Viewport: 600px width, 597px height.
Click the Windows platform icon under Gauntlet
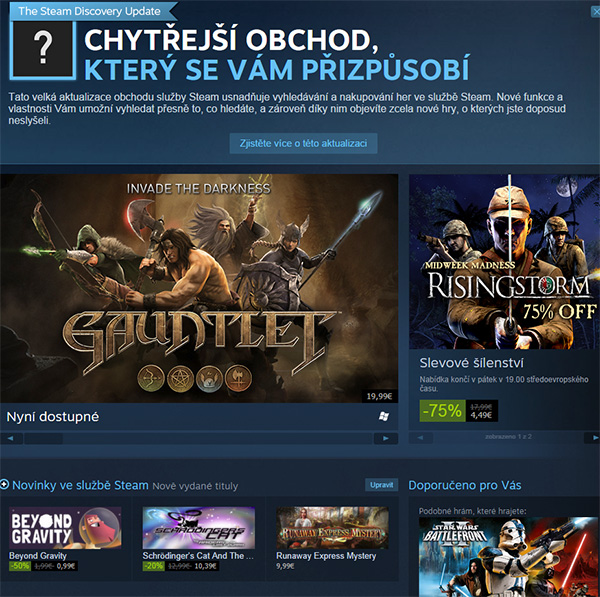(384, 416)
